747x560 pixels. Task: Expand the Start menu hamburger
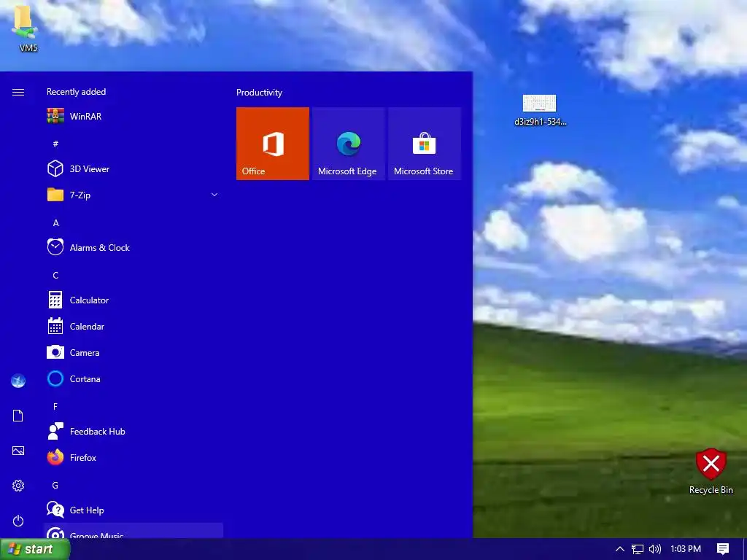pyautogui.click(x=18, y=92)
